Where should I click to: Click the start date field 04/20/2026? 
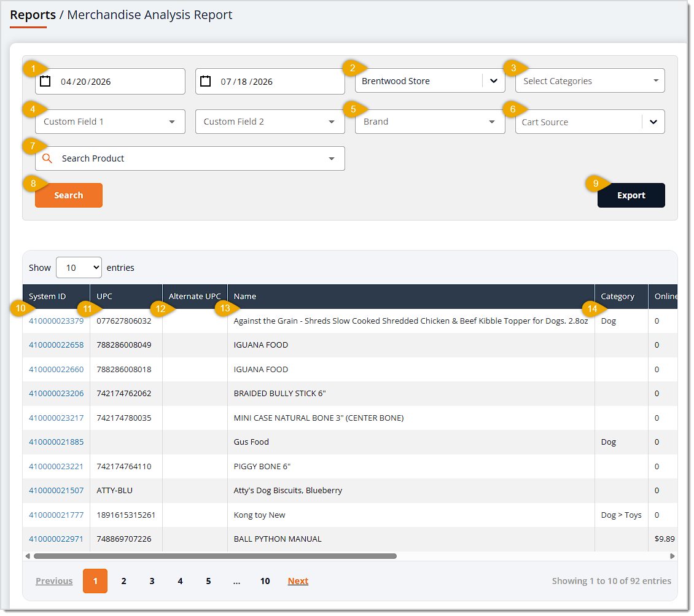point(110,82)
